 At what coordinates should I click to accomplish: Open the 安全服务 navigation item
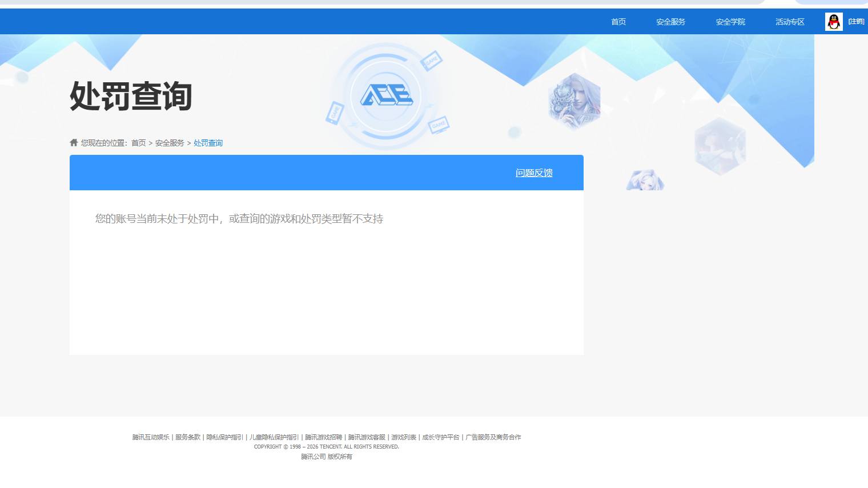point(670,21)
